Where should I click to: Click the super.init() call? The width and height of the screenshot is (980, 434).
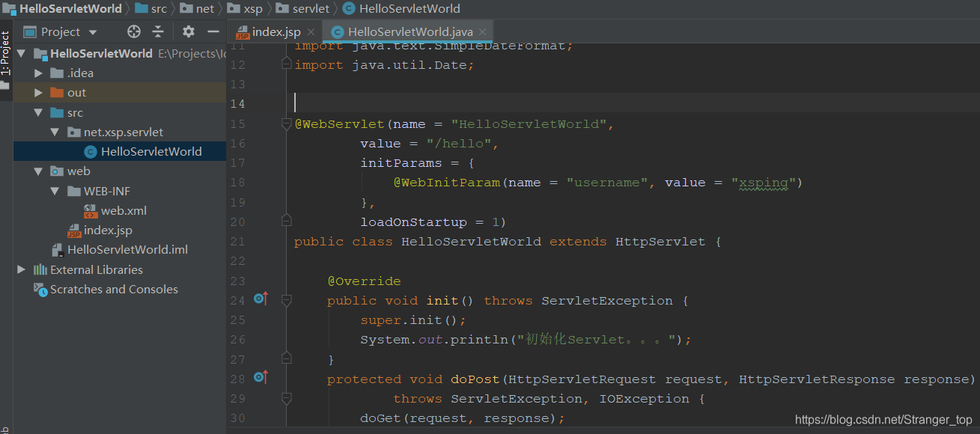pos(413,320)
